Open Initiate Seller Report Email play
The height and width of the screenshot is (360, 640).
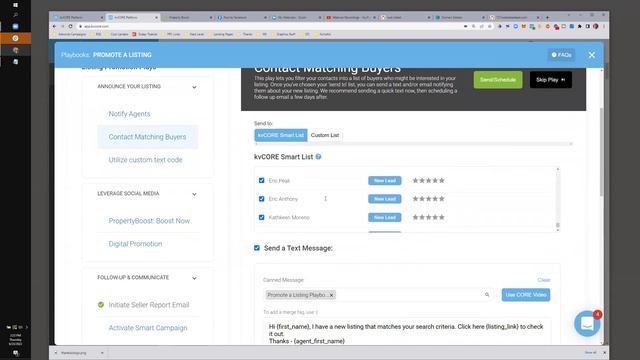coord(149,305)
